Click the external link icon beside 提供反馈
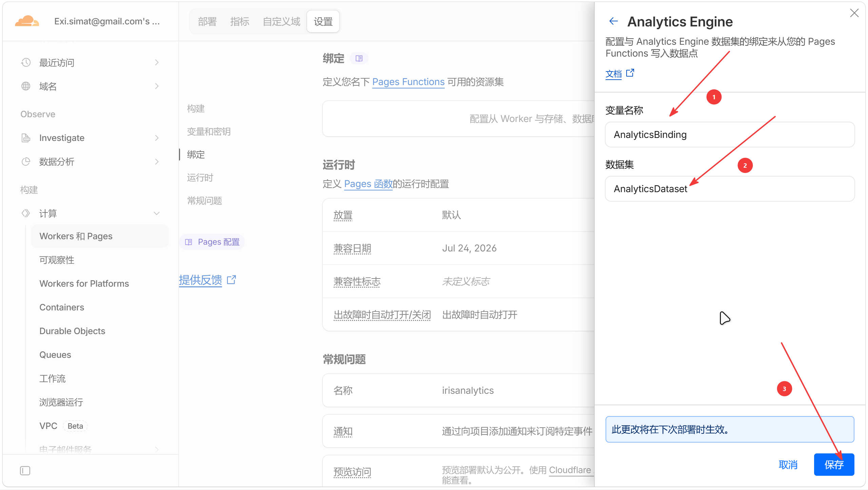868x490 pixels. [232, 280]
